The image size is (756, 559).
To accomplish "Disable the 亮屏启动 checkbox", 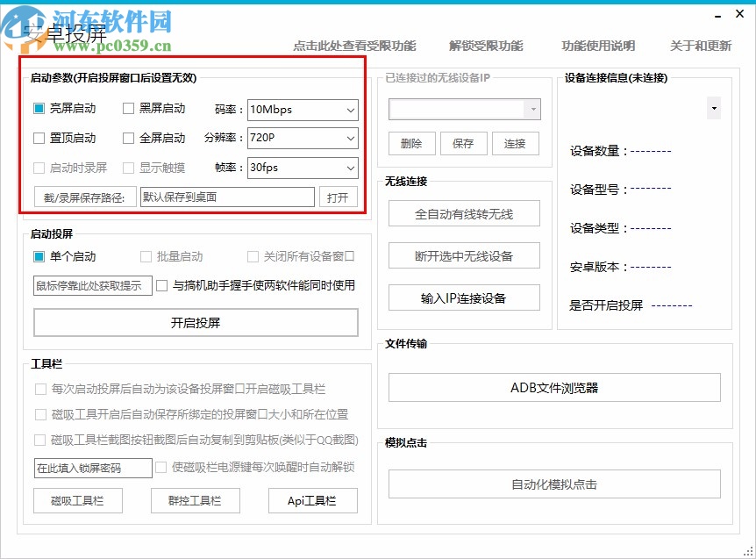I will coord(38,107).
